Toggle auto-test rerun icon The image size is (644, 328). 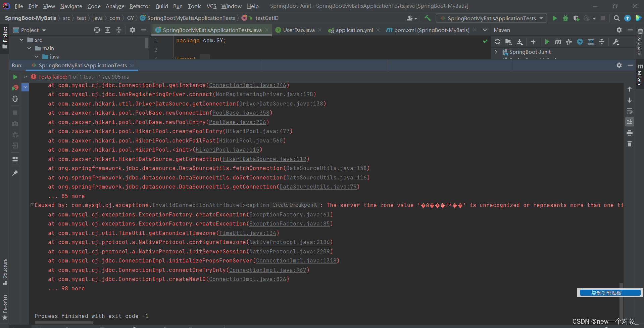tap(15, 99)
